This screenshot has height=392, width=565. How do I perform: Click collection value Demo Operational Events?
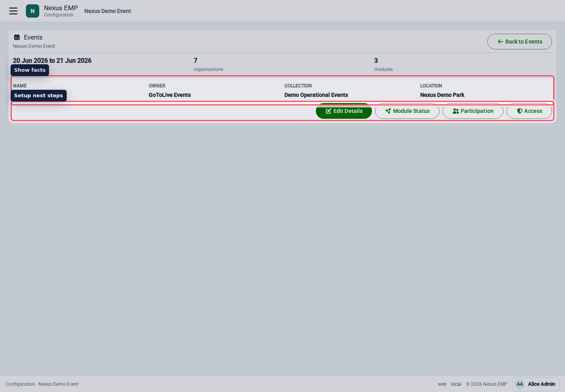[x=316, y=95]
